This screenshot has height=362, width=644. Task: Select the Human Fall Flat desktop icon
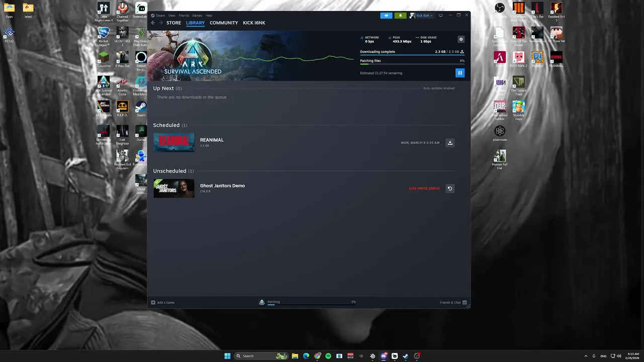pos(500,159)
